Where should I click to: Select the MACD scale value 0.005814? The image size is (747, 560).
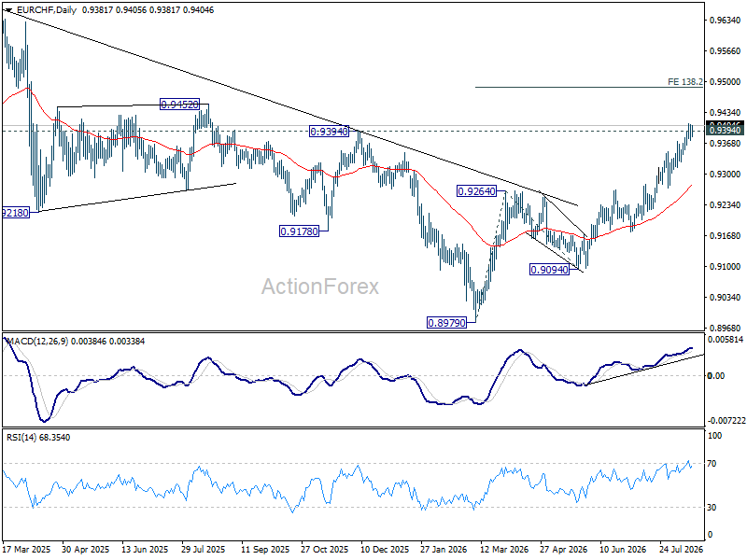[726, 340]
